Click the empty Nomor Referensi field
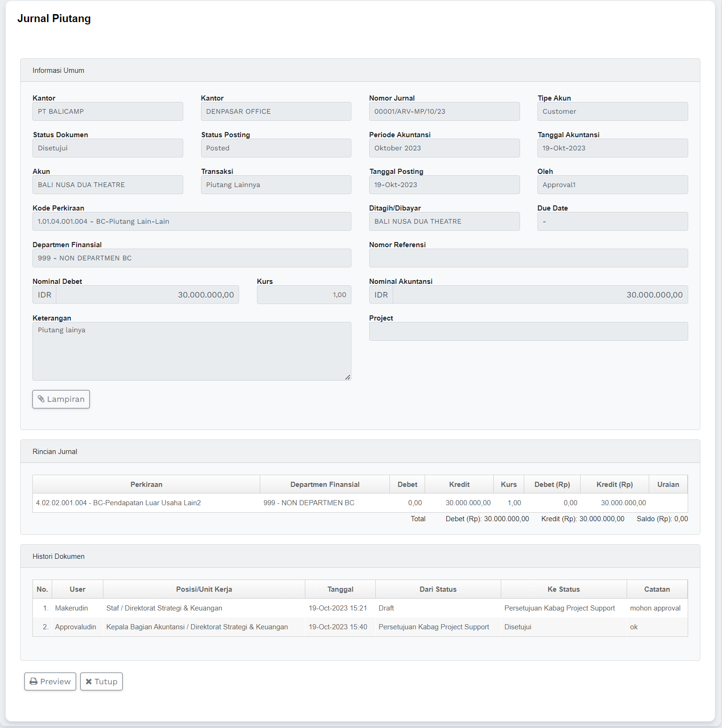Screen dimensions: 722x728 [528, 258]
